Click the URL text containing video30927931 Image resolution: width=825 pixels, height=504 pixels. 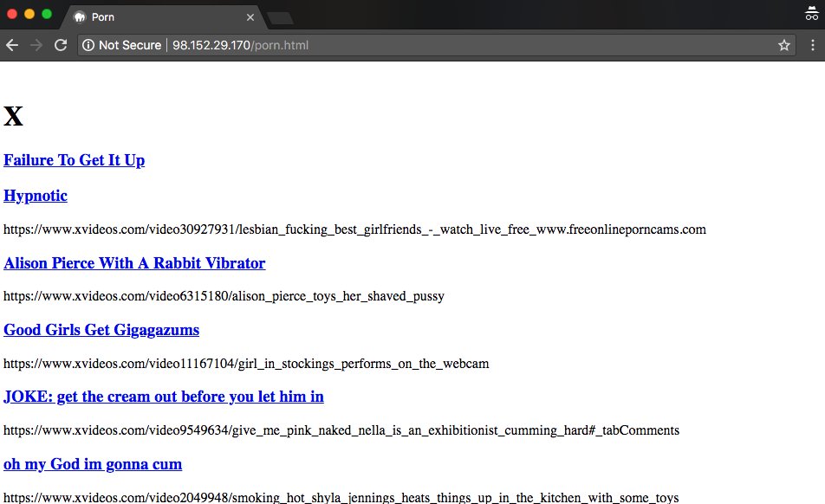tap(354, 229)
